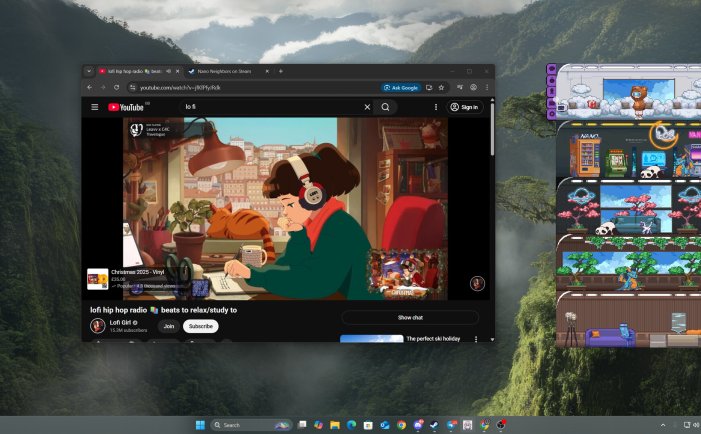701x434 pixels.
Task: Clear the search box with the X icon
Action: pos(367,107)
